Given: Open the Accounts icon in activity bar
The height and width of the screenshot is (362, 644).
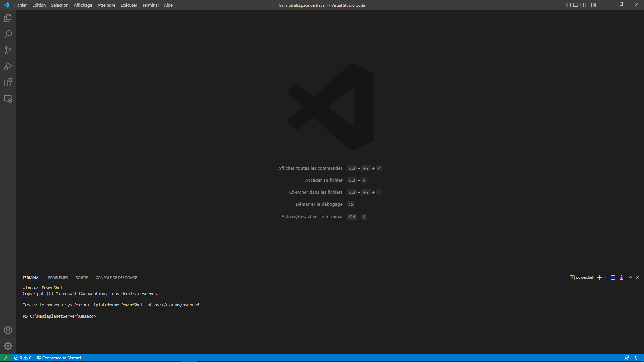Looking at the screenshot, I should 8,330.
